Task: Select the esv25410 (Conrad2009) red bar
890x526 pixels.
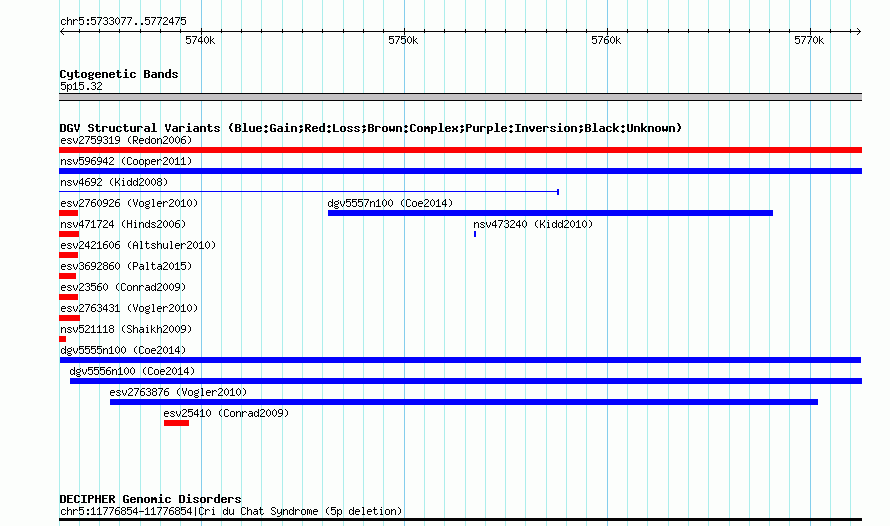Action: click(177, 423)
